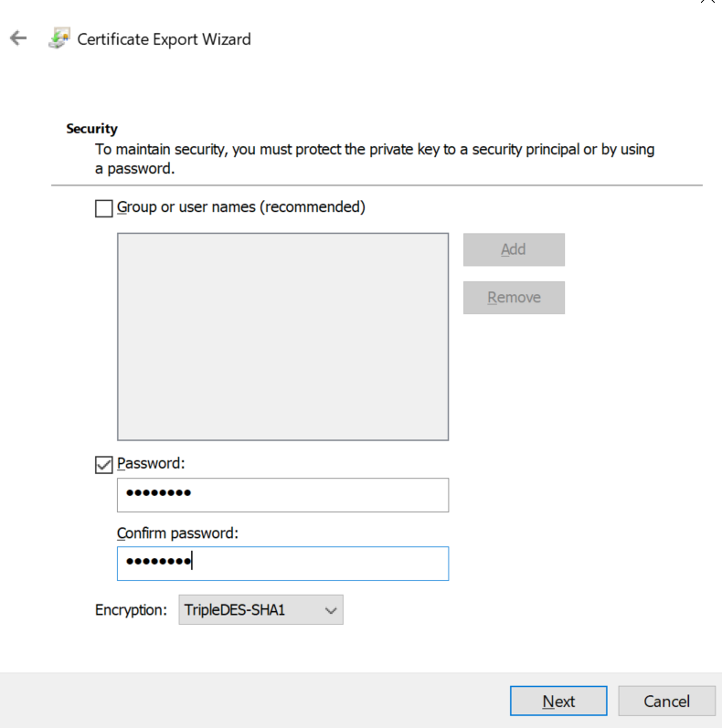
Task: Click the 'Group or user names (recommended)' label
Action: point(241,207)
